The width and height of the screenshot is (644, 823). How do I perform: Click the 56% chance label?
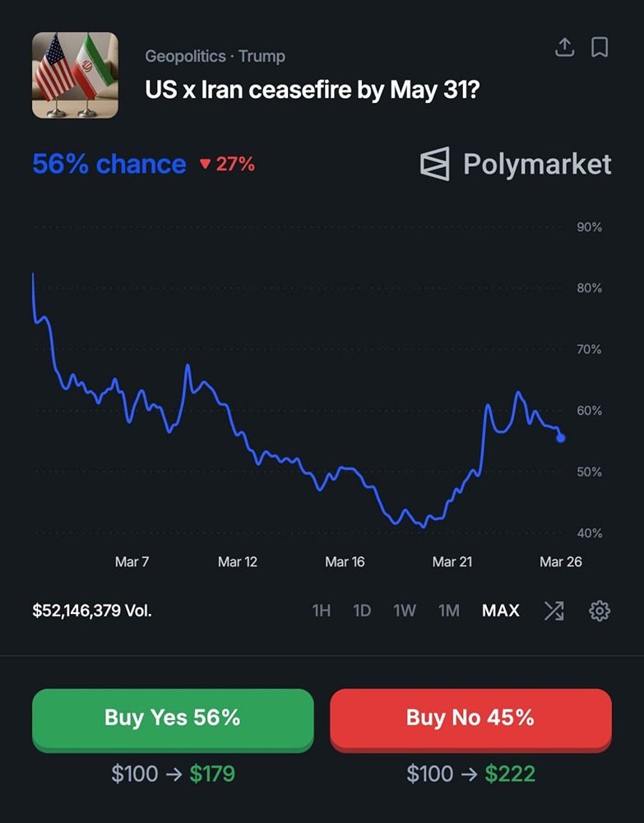click(x=109, y=164)
